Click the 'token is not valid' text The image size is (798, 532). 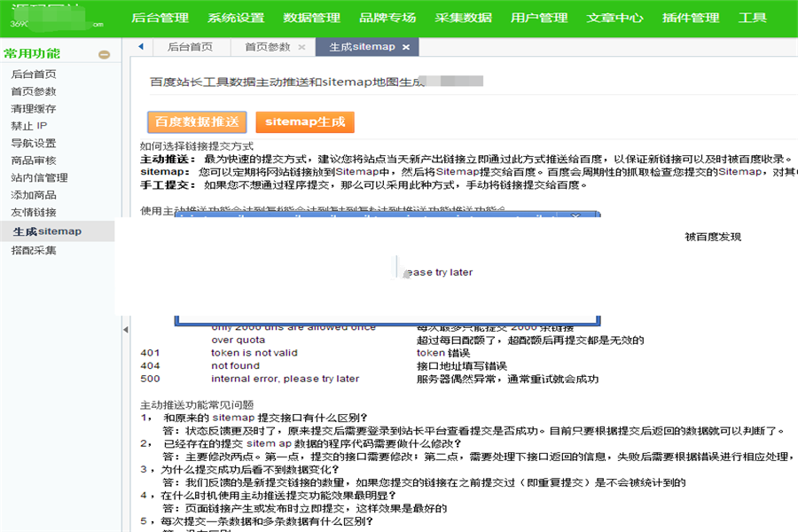click(x=254, y=353)
